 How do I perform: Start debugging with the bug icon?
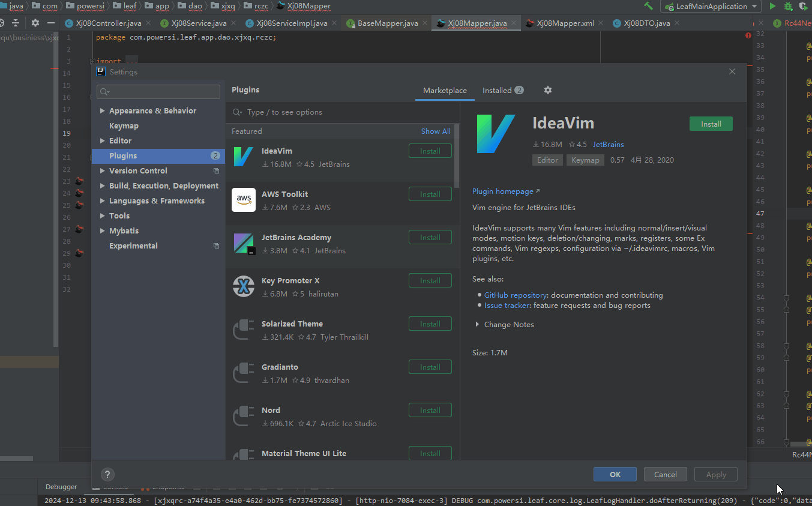(788, 6)
